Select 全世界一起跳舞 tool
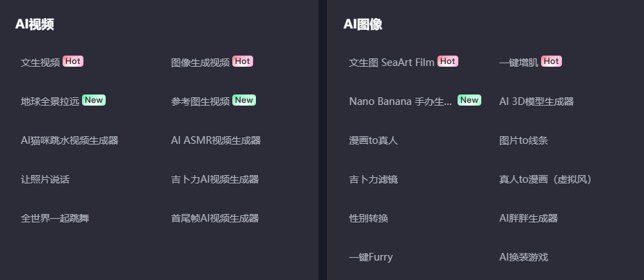Image resolution: width=644 pixels, height=280 pixels. point(55,218)
